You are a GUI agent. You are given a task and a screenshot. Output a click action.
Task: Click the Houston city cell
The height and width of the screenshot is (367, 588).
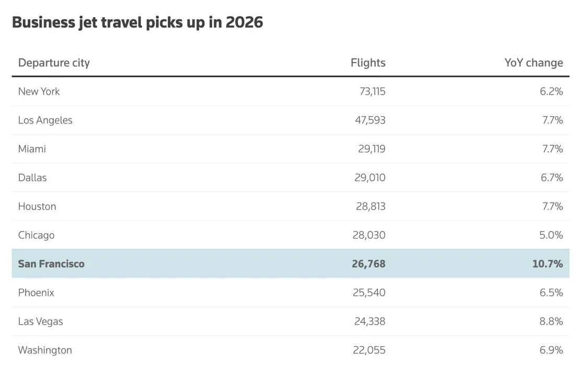tap(37, 207)
